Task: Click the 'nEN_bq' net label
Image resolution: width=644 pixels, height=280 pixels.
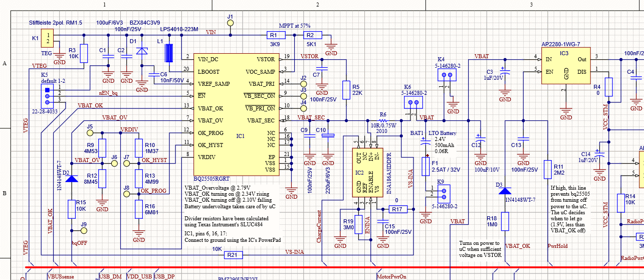Action: click(x=108, y=93)
